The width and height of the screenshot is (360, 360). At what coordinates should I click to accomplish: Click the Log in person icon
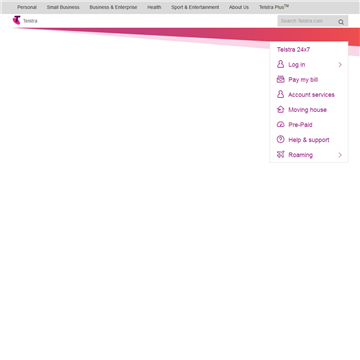(x=280, y=64)
